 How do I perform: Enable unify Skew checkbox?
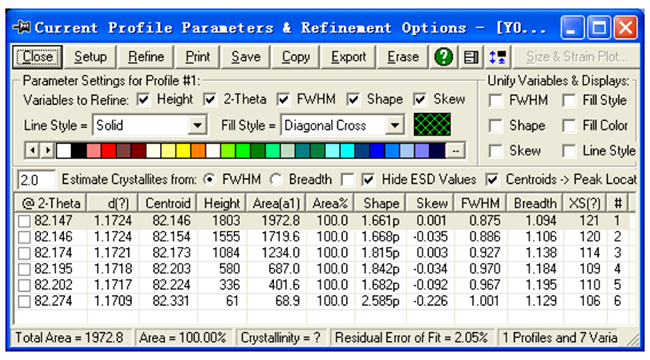tap(496, 151)
